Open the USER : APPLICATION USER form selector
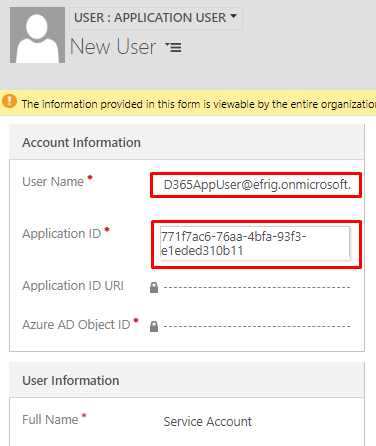 point(156,18)
